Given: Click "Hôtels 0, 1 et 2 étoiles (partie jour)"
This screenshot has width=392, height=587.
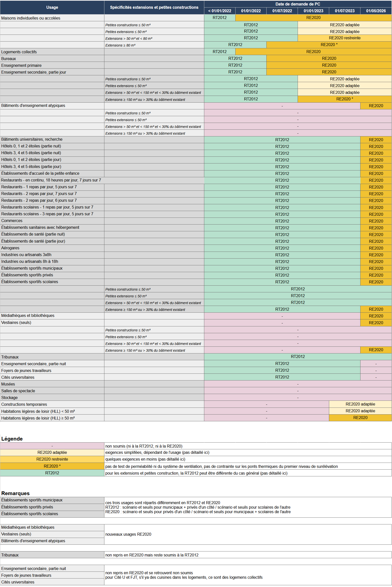Looking at the screenshot, I should click(52, 160).
